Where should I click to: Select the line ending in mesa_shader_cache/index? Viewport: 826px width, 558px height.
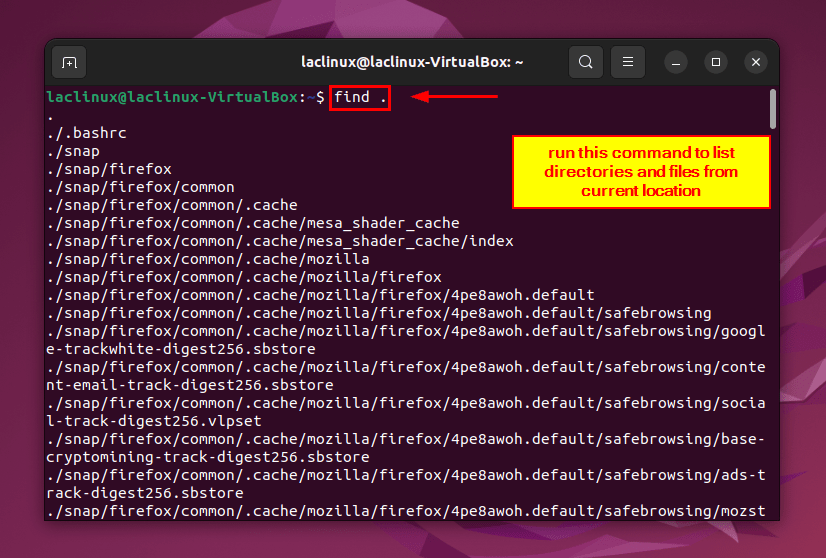[280, 241]
